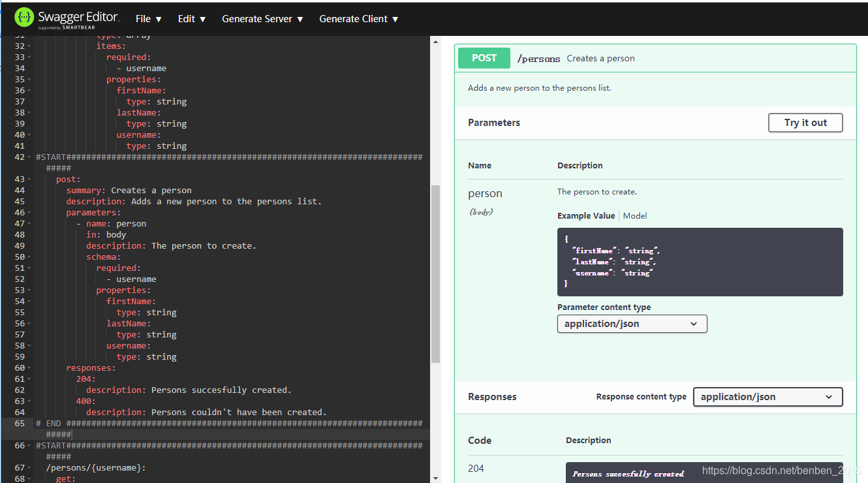Click 'description: The person to create.' line

click(x=171, y=245)
